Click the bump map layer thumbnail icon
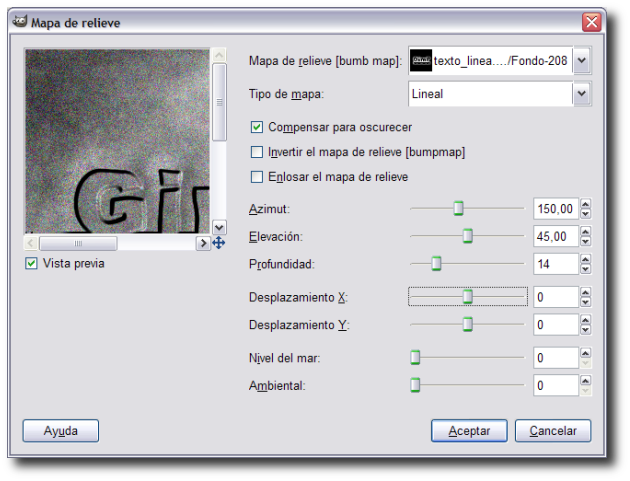 [x=421, y=61]
